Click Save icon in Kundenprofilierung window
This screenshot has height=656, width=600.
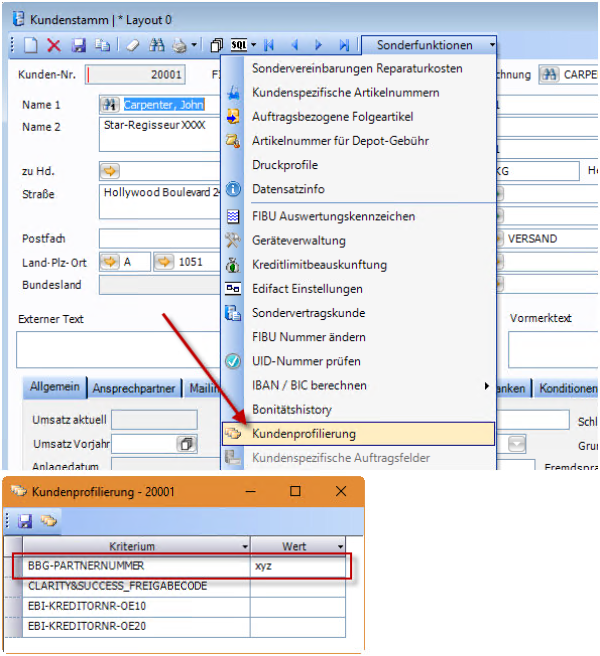tap(26, 520)
